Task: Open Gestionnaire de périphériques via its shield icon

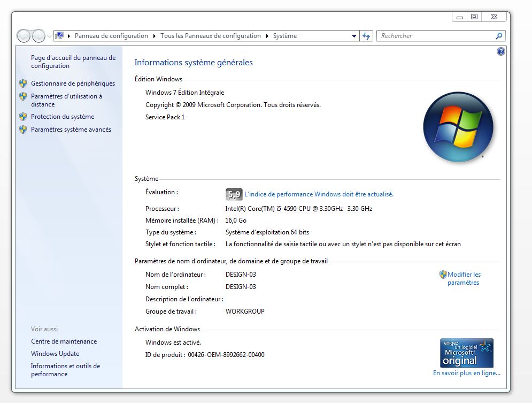Action: 22,83
